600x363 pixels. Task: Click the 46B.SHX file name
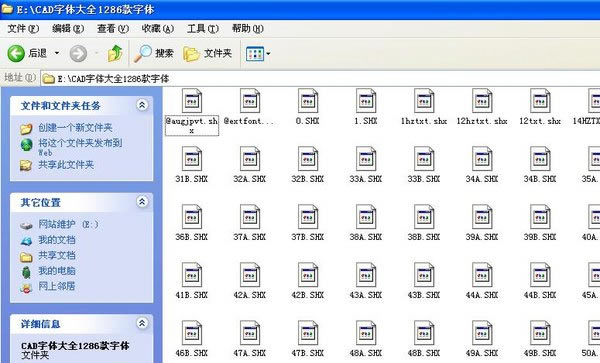tap(192, 353)
